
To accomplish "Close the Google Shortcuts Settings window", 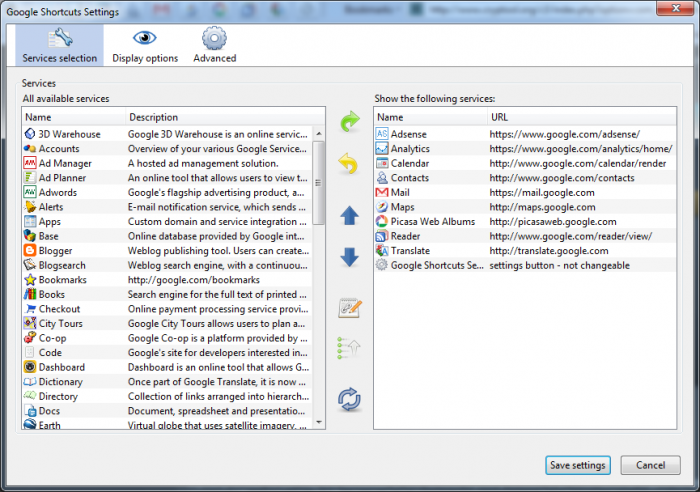I will coord(676,8).
